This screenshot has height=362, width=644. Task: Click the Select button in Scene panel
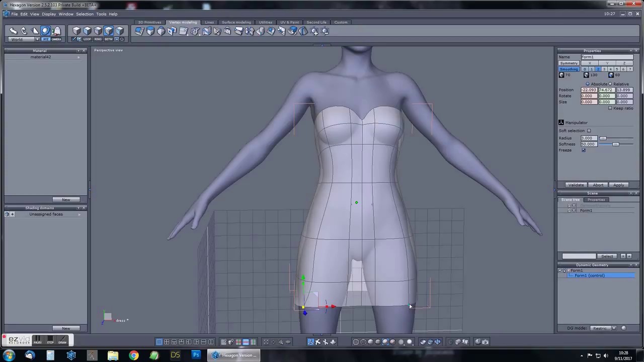tap(607, 256)
